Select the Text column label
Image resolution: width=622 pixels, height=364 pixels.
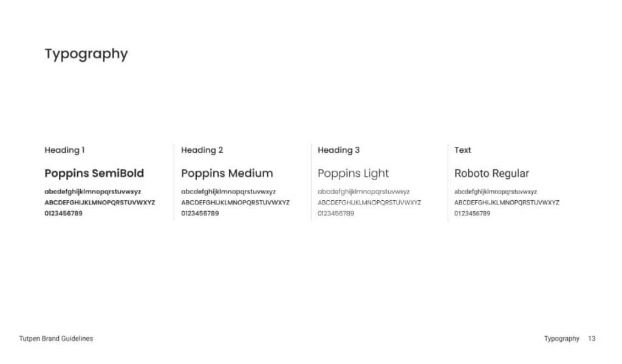[462, 150]
